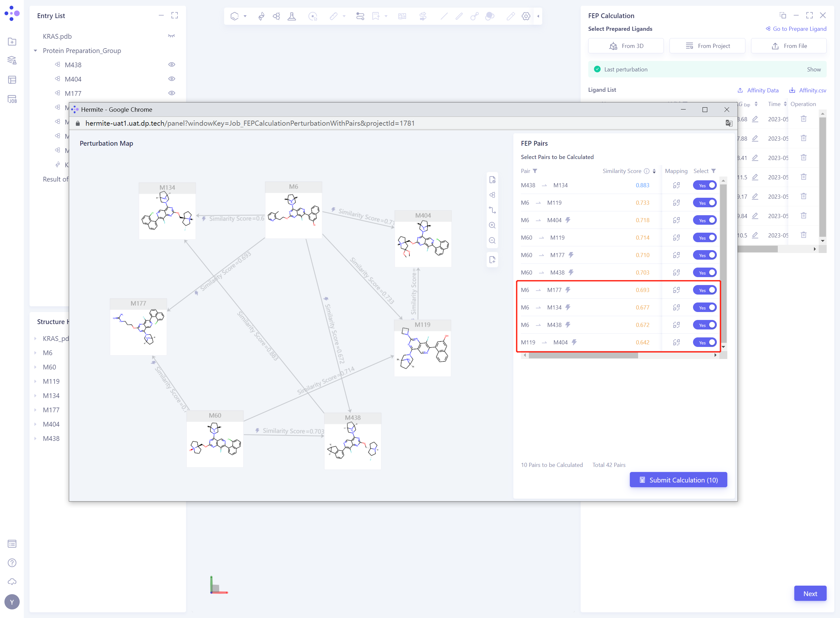Open the measurement flask tool

tap(292, 16)
